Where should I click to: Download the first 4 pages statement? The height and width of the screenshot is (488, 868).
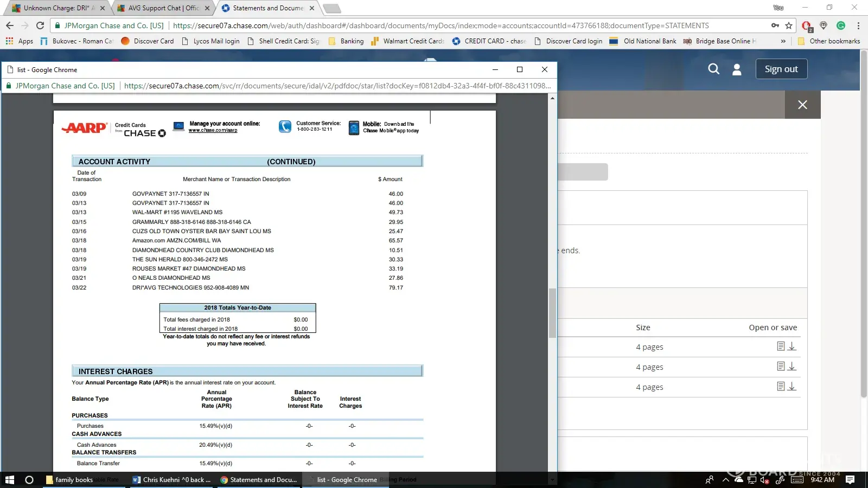pyautogui.click(x=792, y=346)
